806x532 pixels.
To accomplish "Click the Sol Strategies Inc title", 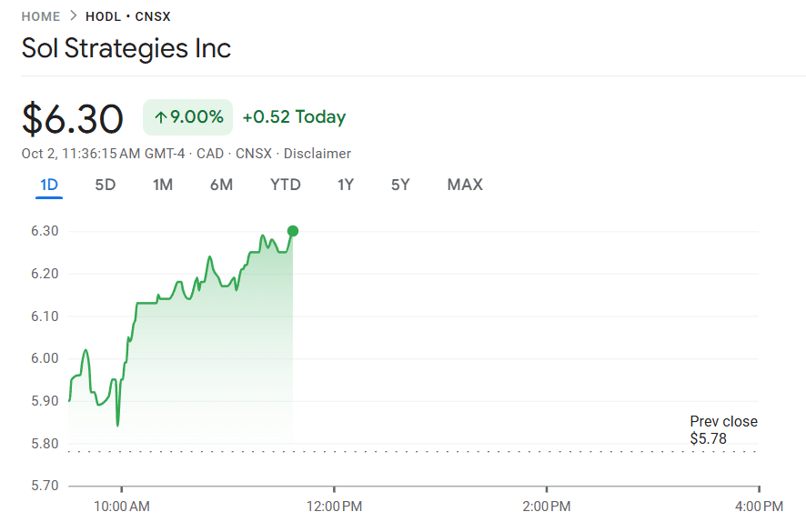I will (126, 48).
